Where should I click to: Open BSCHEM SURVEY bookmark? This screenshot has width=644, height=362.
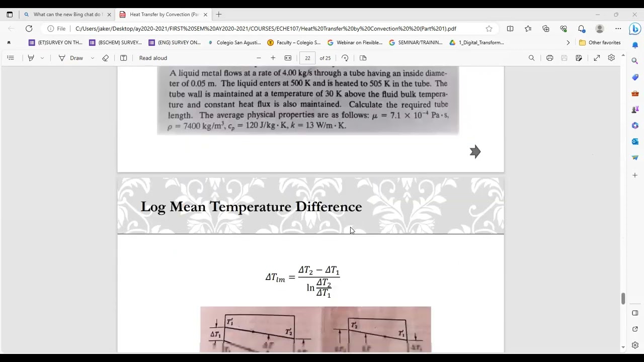click(115, 43)
